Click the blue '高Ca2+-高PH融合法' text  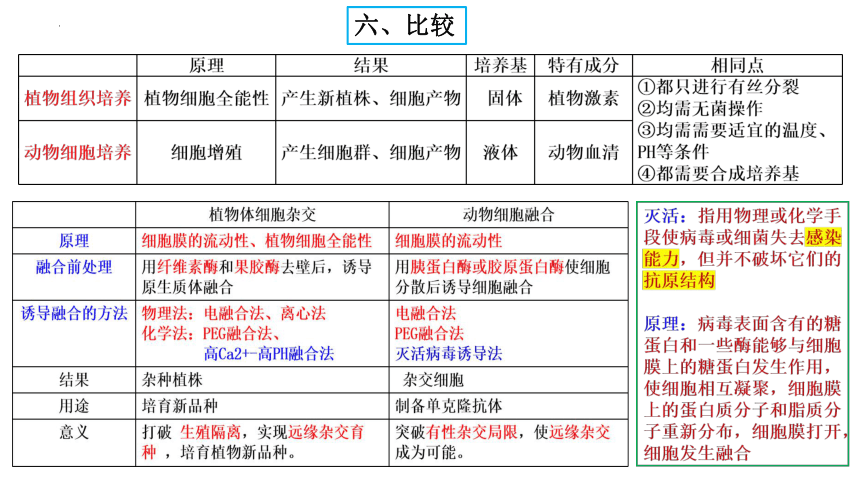(x=269, y=353)
